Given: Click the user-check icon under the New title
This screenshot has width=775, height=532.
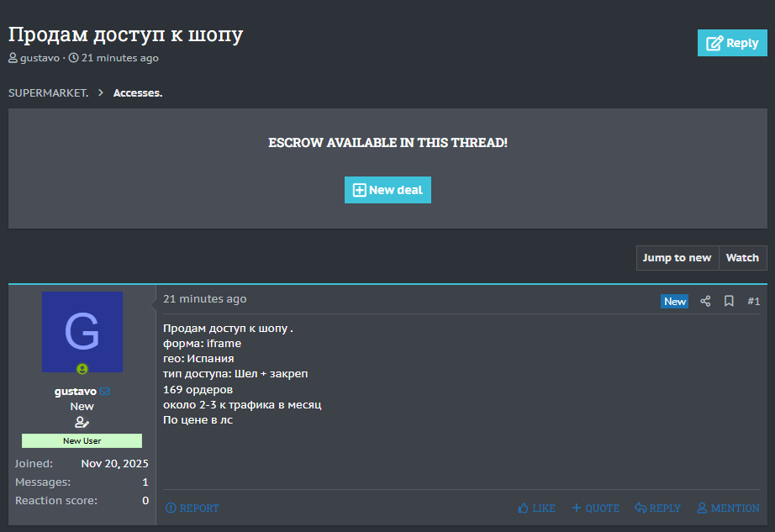Looking at the screenshot, I should pos(82,422).
